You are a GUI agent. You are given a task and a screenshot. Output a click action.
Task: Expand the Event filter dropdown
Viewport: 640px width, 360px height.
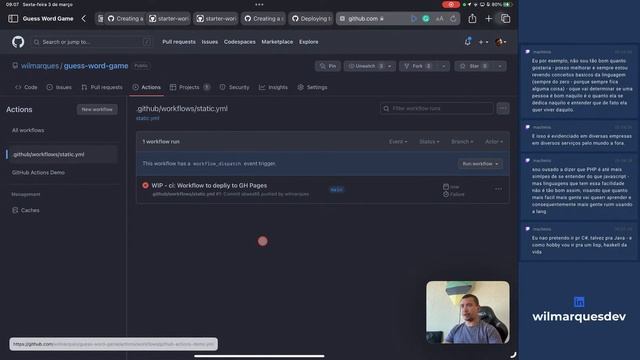pyautogui.click(x=398, y=142)
